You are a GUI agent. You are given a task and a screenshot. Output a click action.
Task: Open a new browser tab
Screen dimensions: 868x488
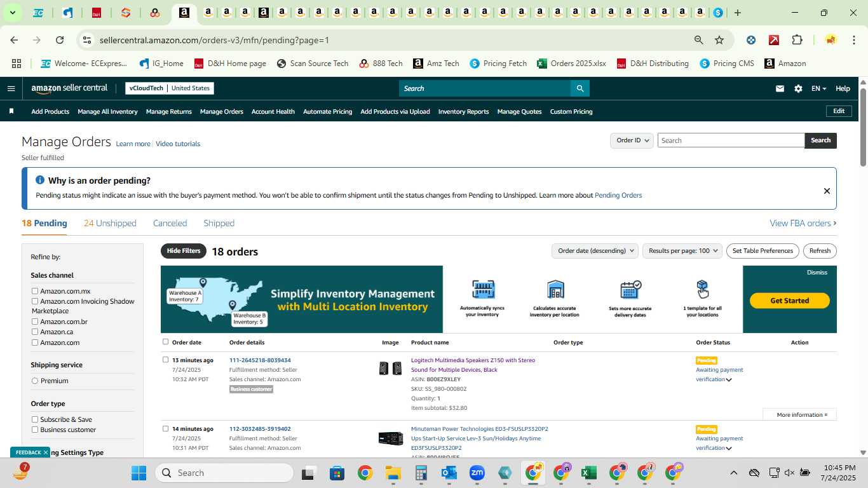click(x=737, y=13)
